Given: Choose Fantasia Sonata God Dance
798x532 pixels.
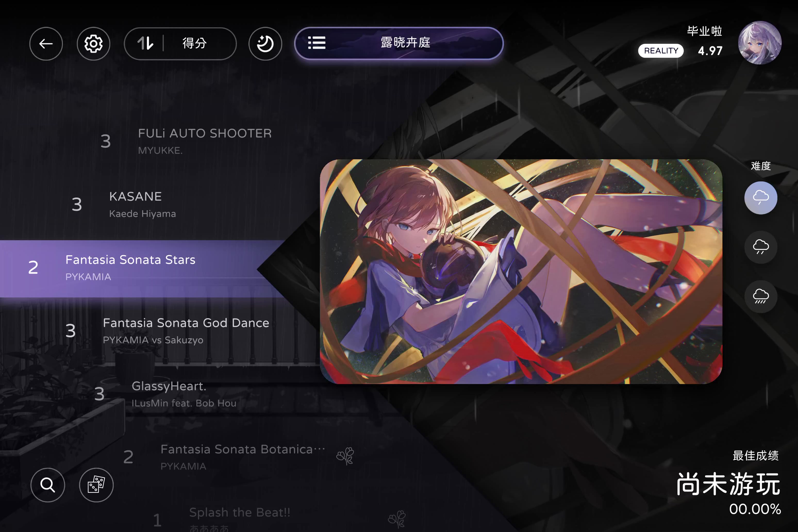Looking at the screenshot, I should click(168, 331).
